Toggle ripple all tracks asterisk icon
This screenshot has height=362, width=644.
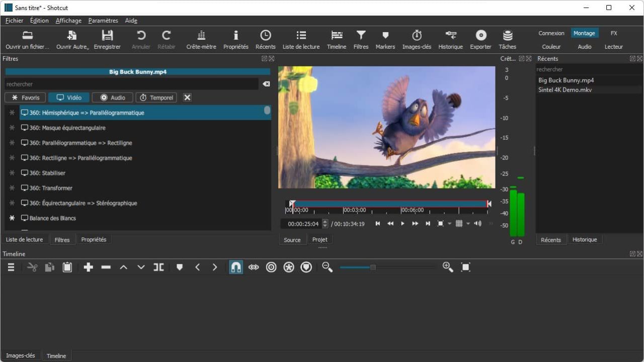289,267
